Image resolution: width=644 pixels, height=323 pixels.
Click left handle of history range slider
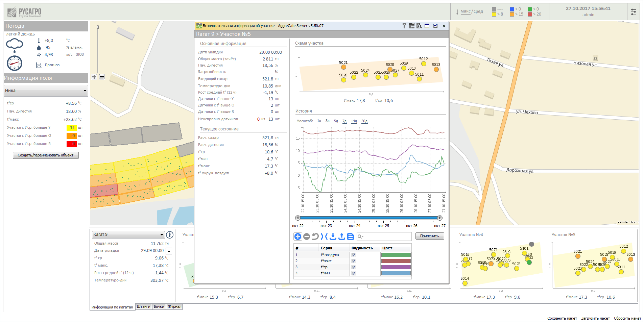point(298,218)
